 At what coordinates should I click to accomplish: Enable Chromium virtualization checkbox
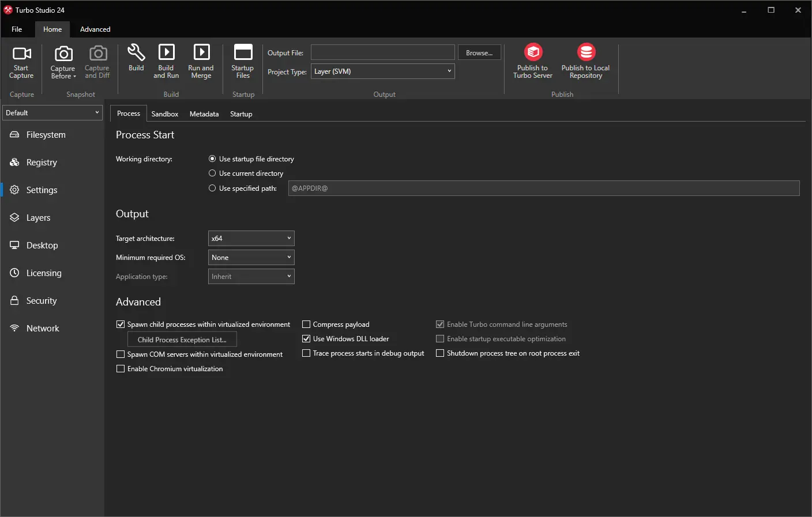121,369
